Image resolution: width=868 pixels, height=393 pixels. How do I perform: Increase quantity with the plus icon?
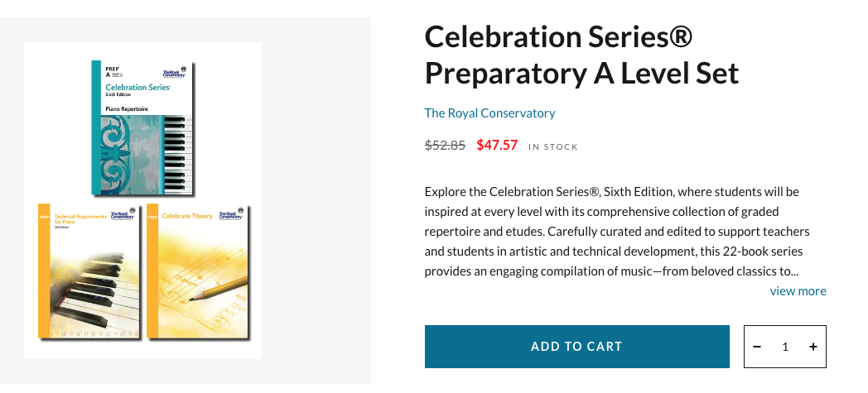(813, 347)
